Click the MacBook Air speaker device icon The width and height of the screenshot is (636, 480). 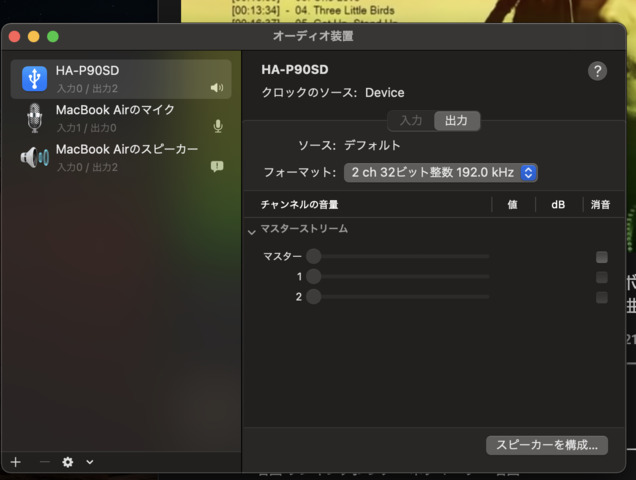(35, 157)
